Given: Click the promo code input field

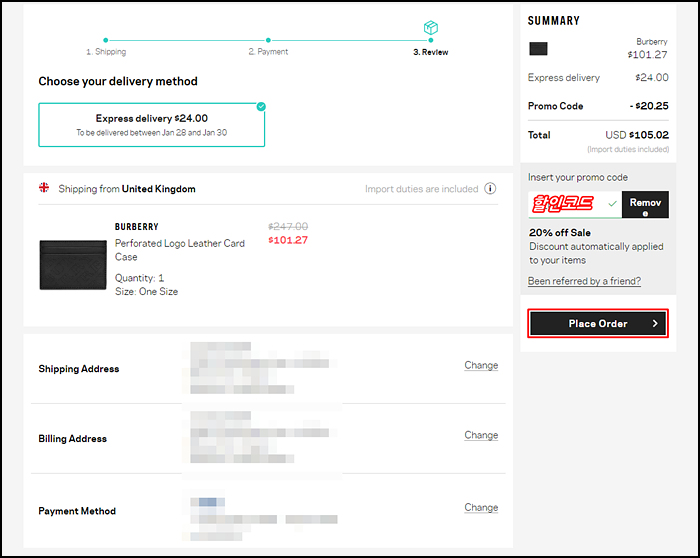Looking at the screenshot, I should 575,204.
